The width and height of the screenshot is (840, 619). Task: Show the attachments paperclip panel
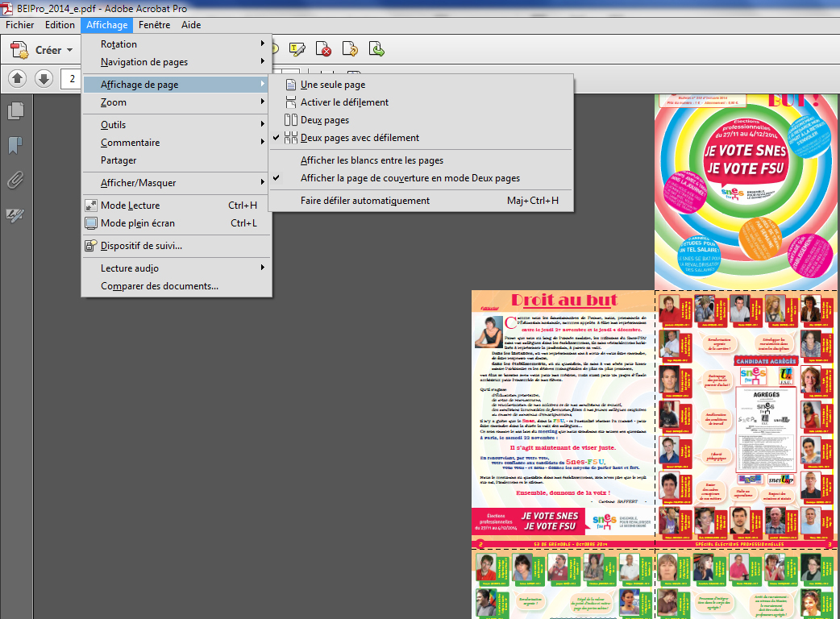[15, 180]
